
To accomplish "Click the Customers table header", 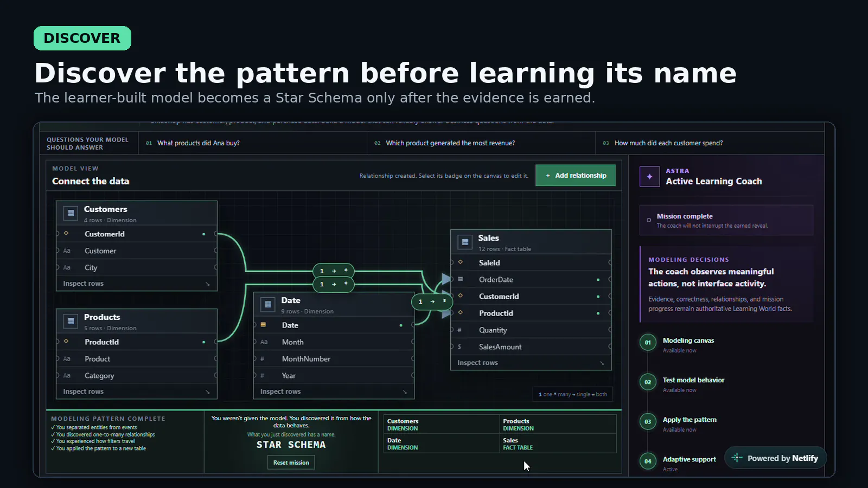I will click(x=137, y=213).
